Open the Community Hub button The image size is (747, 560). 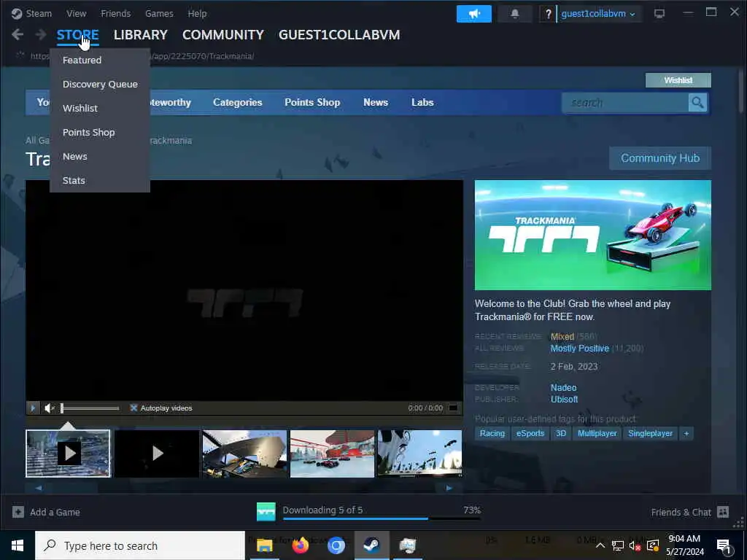click(x=659, y=158)
